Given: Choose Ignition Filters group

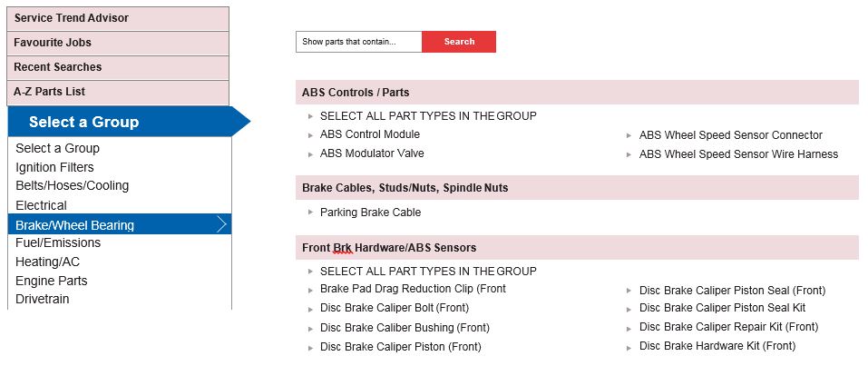Looking at the screenshot, I should (54, 167).
